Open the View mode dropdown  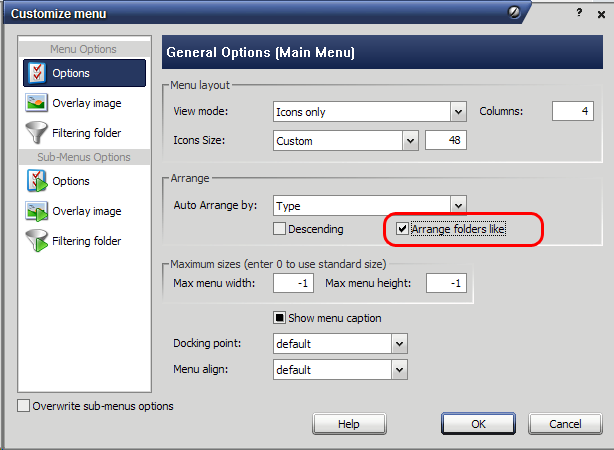click(x=458, y=112)
